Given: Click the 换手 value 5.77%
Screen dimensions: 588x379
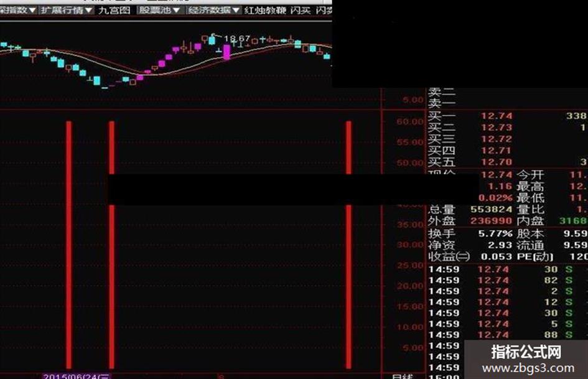Looking at the screenshot, I should coord(495,234).
